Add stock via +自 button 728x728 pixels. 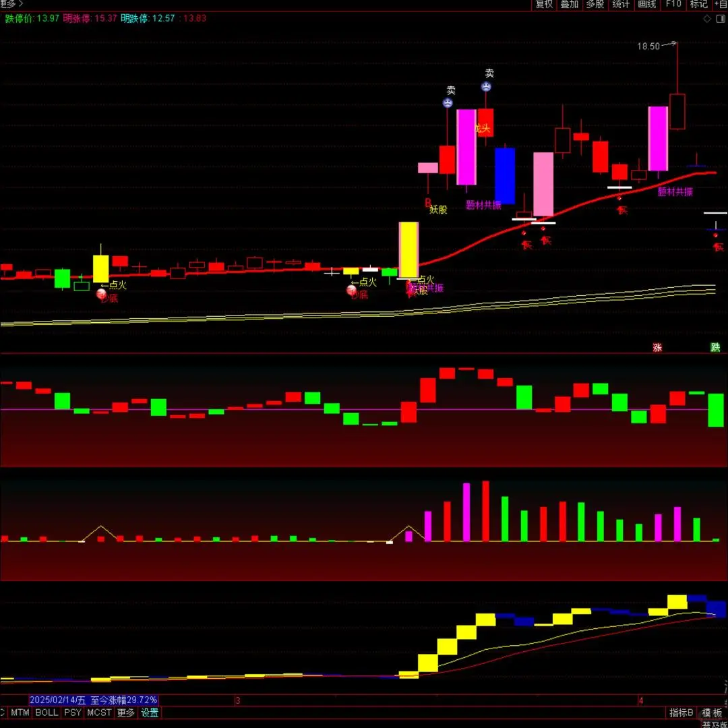tap(720, 5)
